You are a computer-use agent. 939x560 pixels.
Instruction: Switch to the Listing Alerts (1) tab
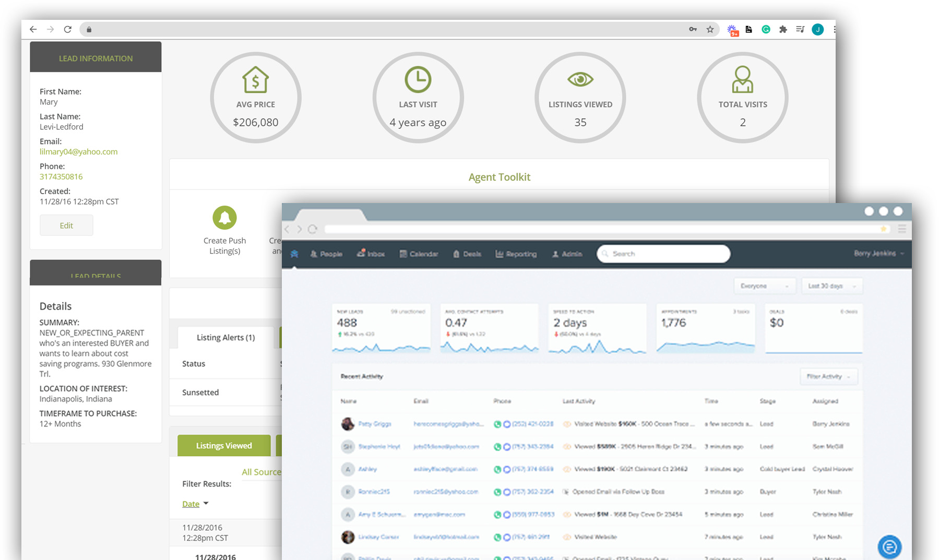[x=225, y=337]
